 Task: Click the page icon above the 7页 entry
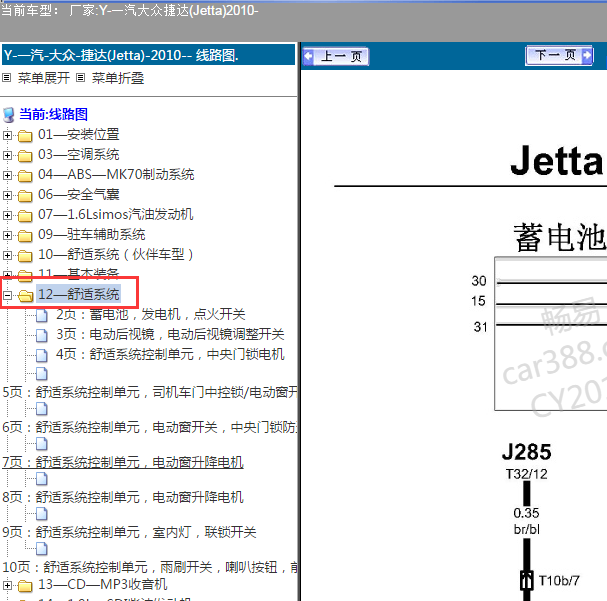click(x=42, y=443)
